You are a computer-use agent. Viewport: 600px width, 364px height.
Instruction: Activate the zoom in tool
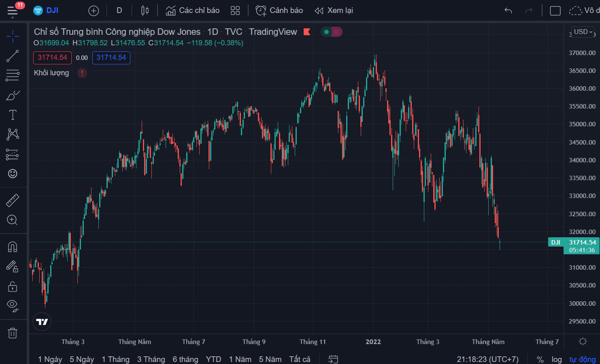pos(13,220)
